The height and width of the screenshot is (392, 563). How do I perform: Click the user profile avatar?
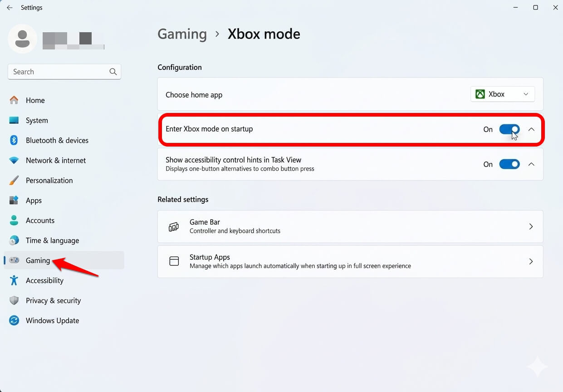pos(22,39)
